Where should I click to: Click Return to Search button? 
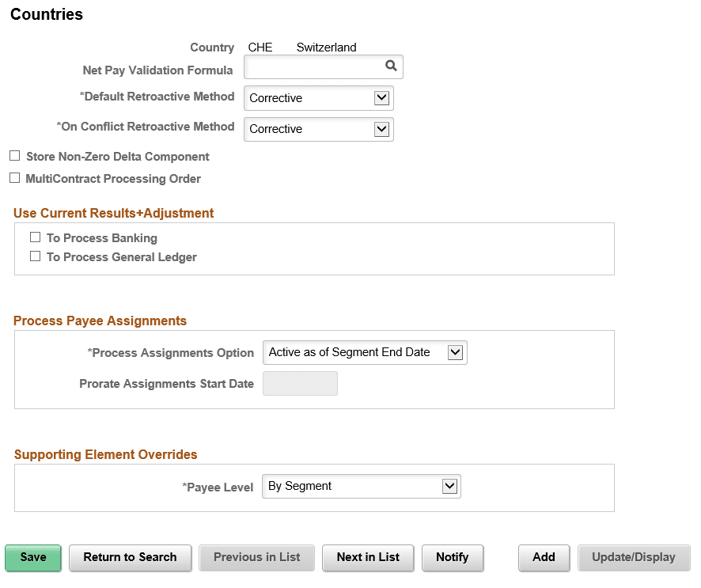(130, 557)
